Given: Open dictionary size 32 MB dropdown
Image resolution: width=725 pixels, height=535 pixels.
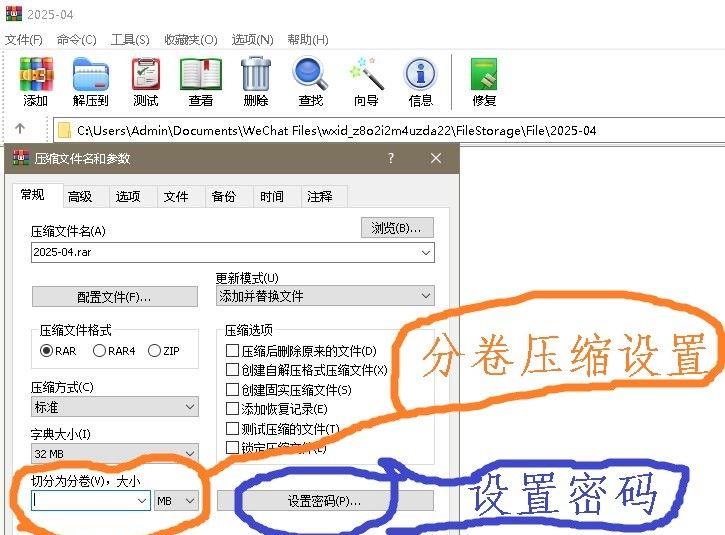Looking at the screenshot, I should [x=115, y=453].
